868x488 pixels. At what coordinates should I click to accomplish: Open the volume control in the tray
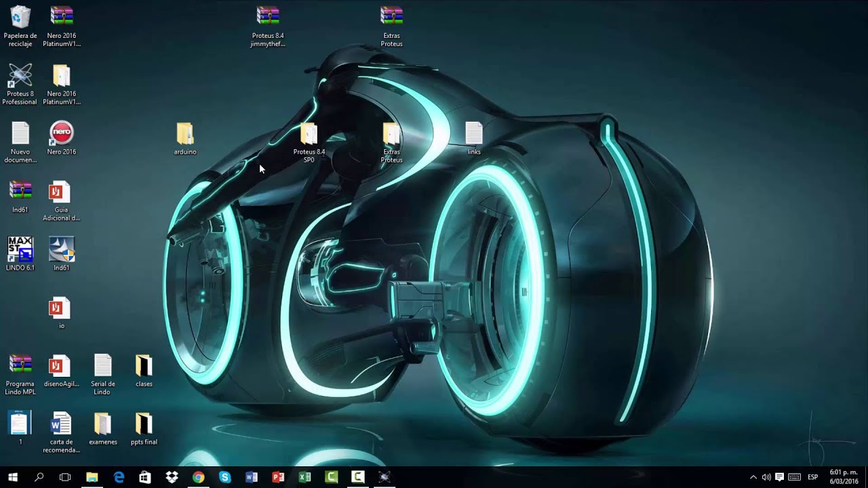point(766,477)
